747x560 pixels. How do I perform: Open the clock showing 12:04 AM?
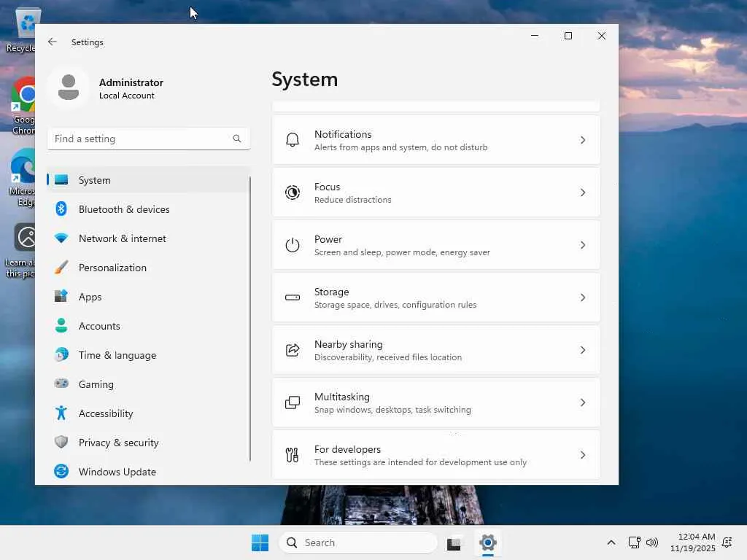[x=693, y=542]
